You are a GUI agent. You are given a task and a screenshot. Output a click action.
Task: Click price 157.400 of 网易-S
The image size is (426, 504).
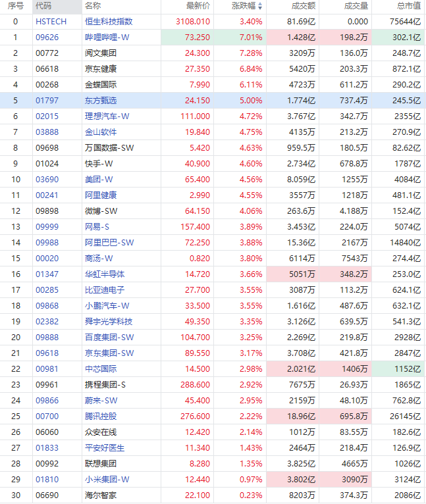(195, 226)
